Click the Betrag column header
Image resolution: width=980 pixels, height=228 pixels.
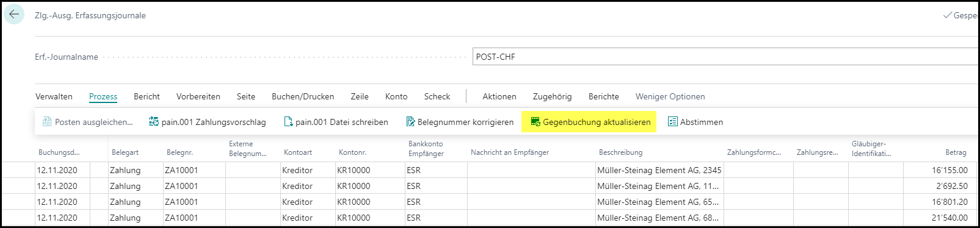(x=956, y=152)
